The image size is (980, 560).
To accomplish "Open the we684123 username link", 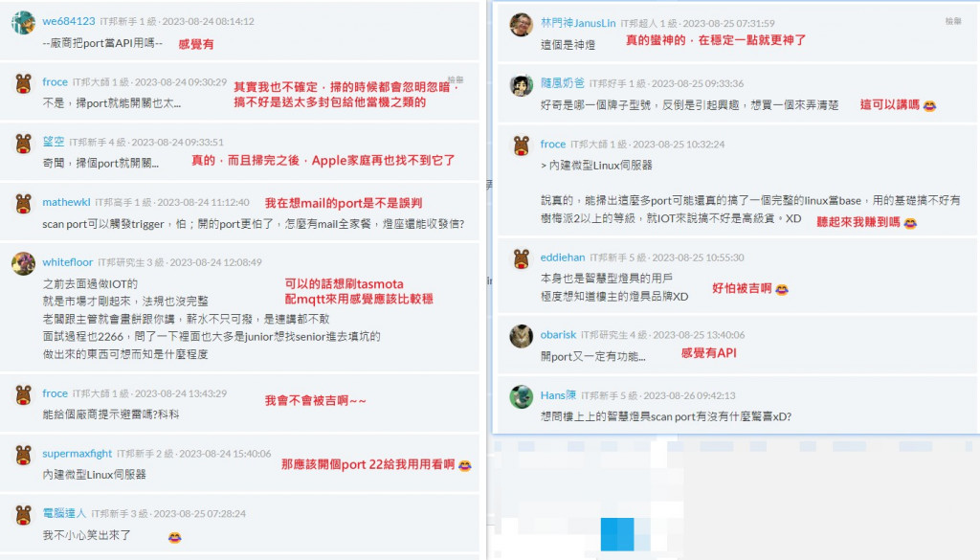I will (69, 21).
